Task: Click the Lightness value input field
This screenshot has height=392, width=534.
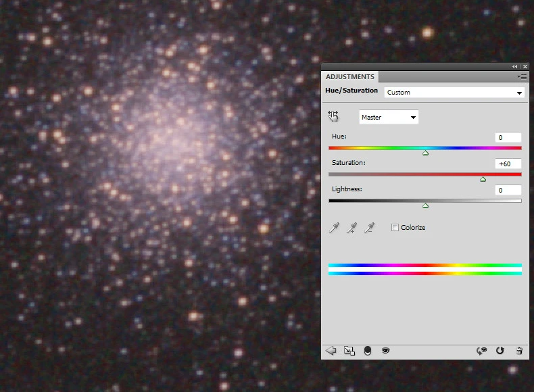Action: [x=508, y=191]
